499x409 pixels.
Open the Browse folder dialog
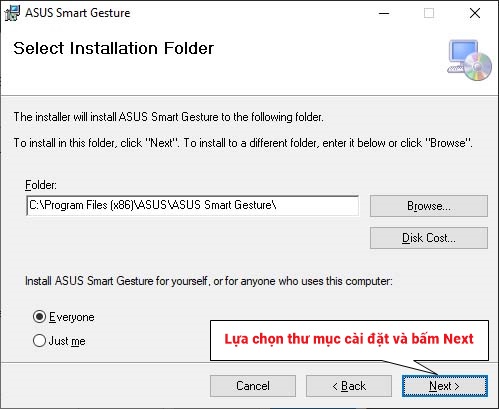tap(429, 206)
